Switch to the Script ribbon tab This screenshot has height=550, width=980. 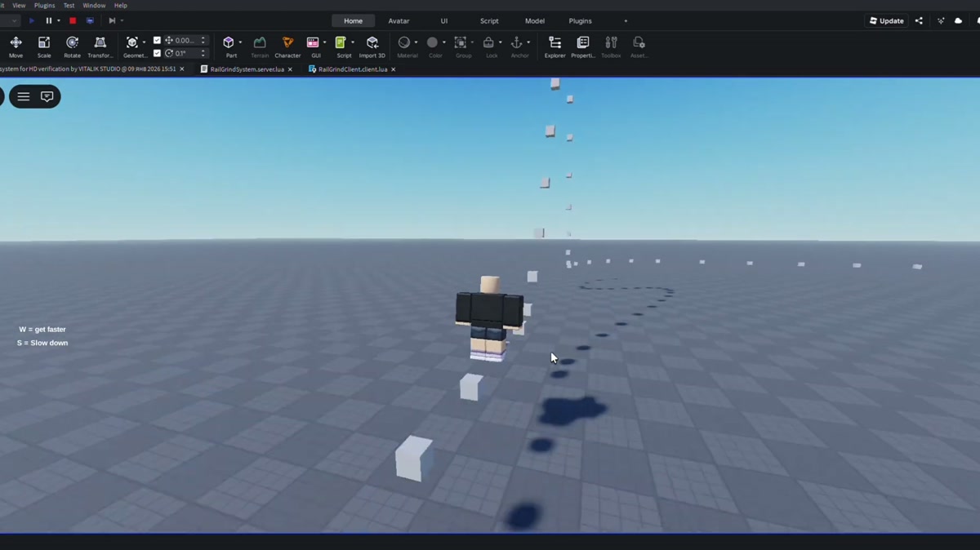489,21
